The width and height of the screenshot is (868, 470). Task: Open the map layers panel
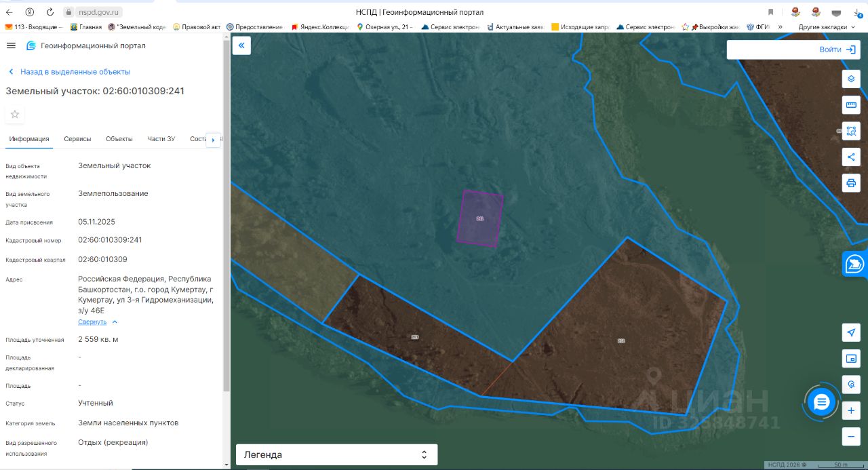[x=851, y=79]
